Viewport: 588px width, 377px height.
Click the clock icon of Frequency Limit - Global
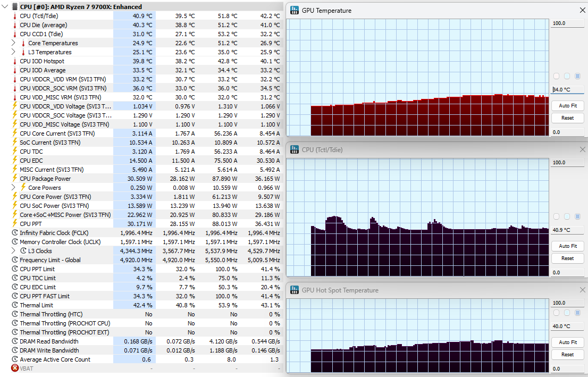[x=15, y=259]
